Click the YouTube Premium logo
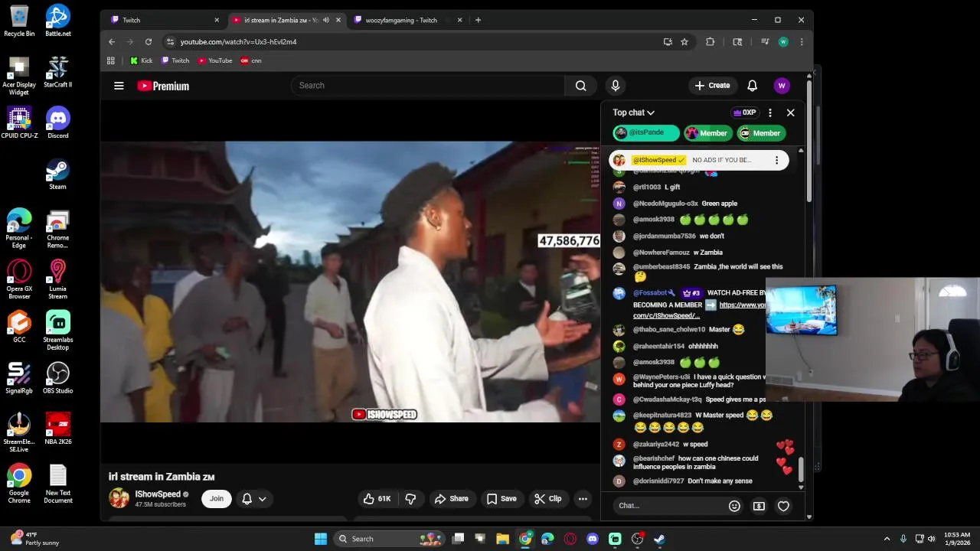 pyautogui.click(x=163, y=86)
